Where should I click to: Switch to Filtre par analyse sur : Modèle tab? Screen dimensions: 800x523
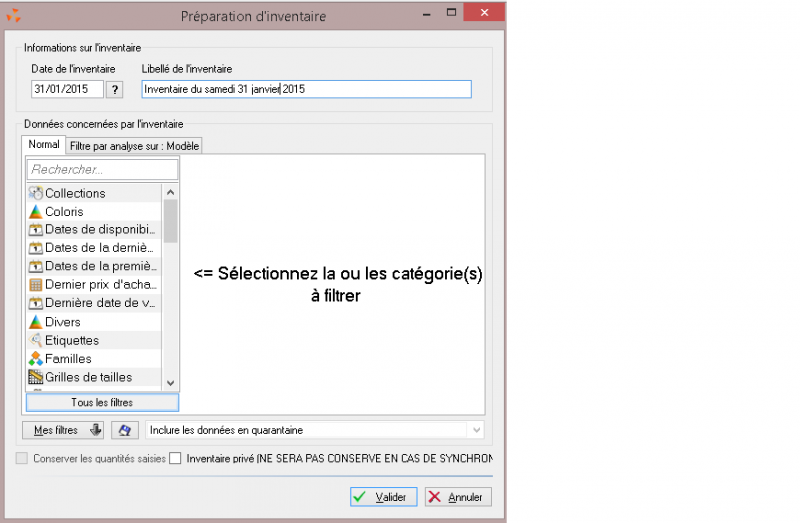pyautogui.click(x=134, y=146)
